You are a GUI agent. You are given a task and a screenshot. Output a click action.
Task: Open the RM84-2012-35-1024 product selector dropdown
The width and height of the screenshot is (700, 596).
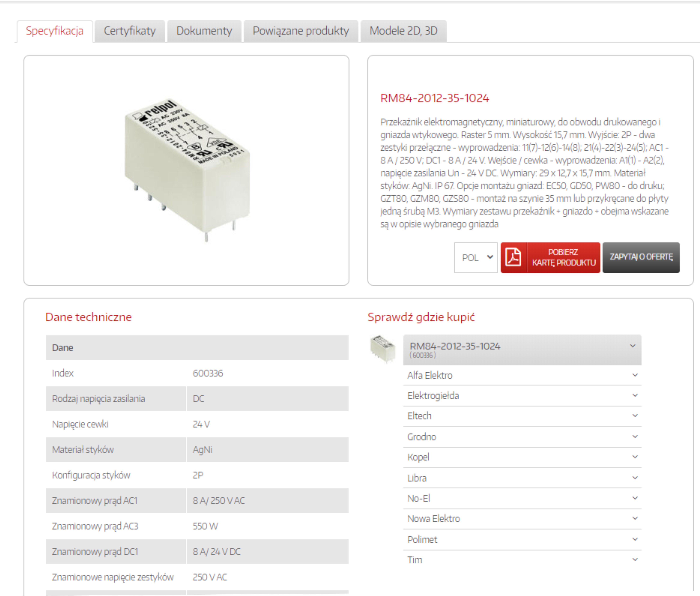point(522,349)
